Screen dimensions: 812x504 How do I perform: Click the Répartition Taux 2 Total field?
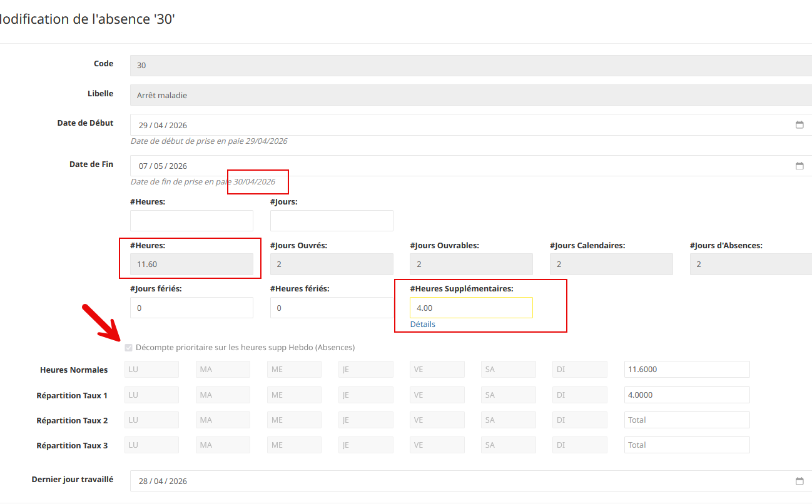(x=687, y=420)
